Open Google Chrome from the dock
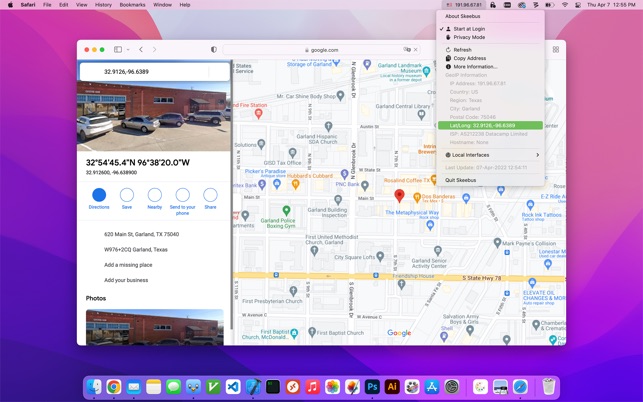The height and width of the screenshot is (402, 643). pyautogui.click(x=114, y=387)
